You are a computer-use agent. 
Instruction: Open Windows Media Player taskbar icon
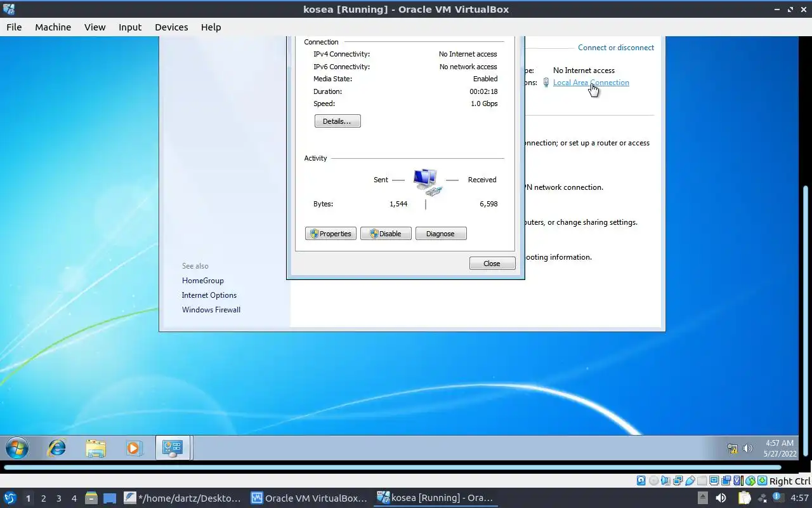(x=133, y=448)
